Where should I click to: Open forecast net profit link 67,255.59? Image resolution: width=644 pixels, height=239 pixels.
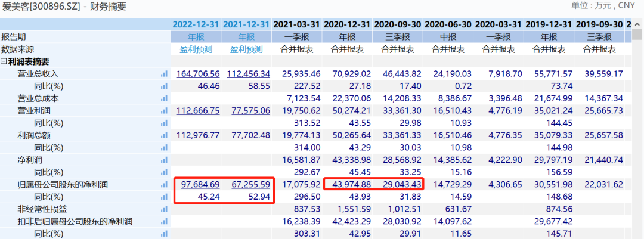point(250,185)
